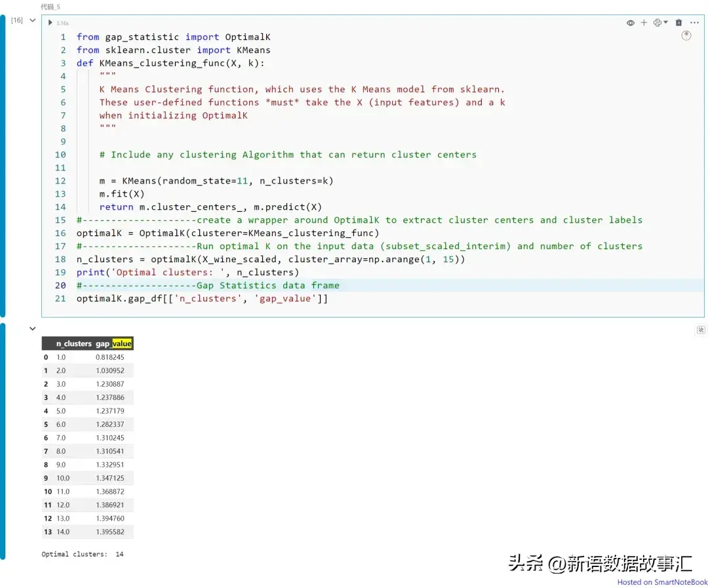
Task: Click line number 12 in the gutter
Action: coord(60,181)
